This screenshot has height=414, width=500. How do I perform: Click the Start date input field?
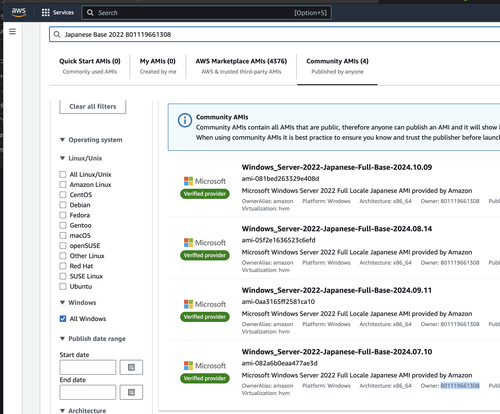coord(88,367)
